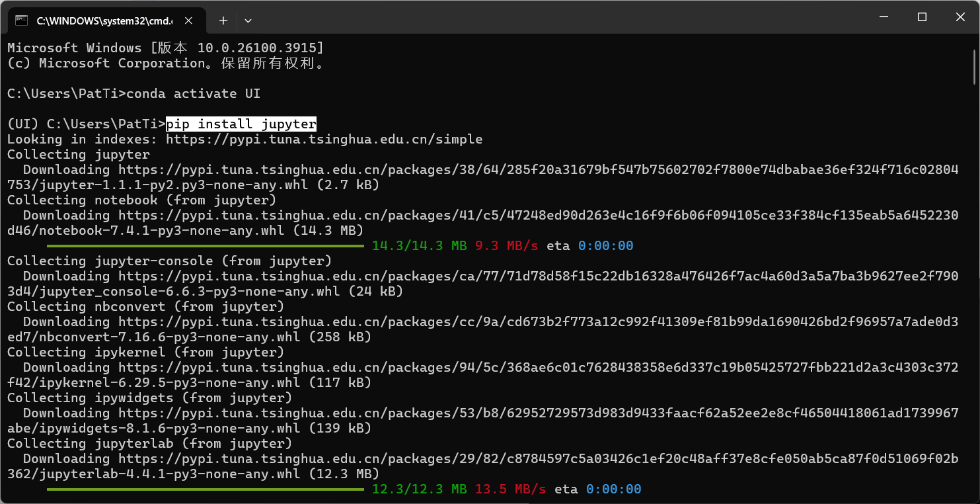
Task: Select the cmd.exe terminal tab
Action: point(106,20)
